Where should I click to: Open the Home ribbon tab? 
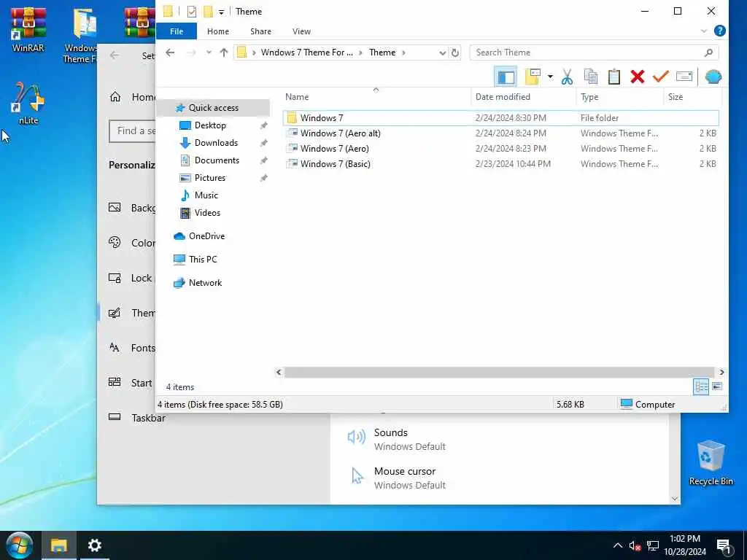(x=217, y=31)
